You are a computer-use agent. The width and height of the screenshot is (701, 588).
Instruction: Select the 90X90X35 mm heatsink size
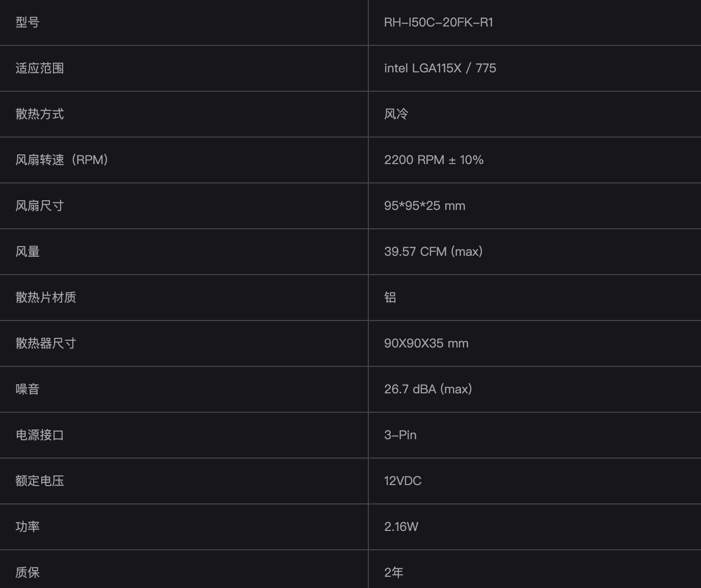[426, 343]
